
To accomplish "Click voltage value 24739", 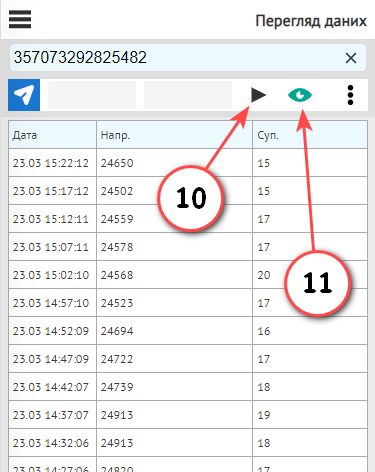I will pos(117,387).
